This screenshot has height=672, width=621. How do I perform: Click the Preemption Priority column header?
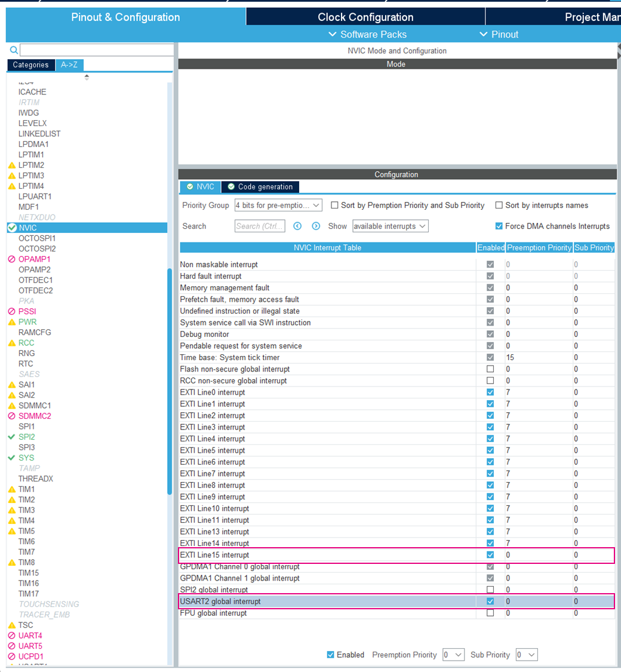click(x=539, y=248)
